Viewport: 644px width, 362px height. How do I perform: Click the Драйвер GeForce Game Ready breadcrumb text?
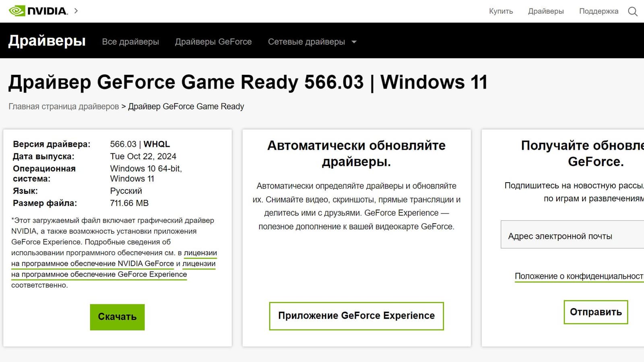(x=186, y=107)
